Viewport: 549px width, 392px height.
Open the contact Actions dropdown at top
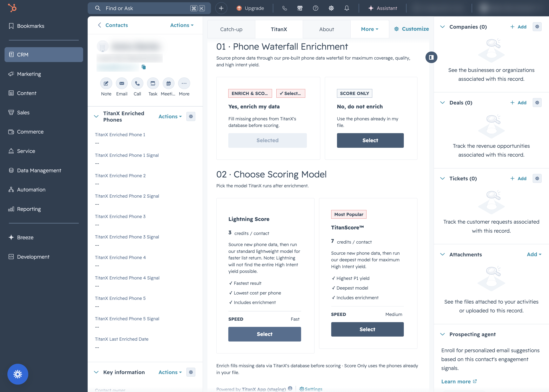click(182, 25)
